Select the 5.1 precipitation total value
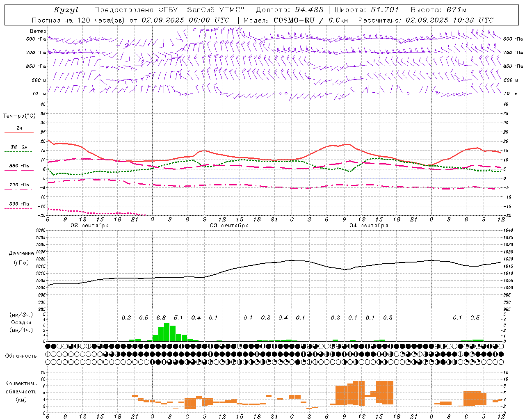 pos(178,317)
